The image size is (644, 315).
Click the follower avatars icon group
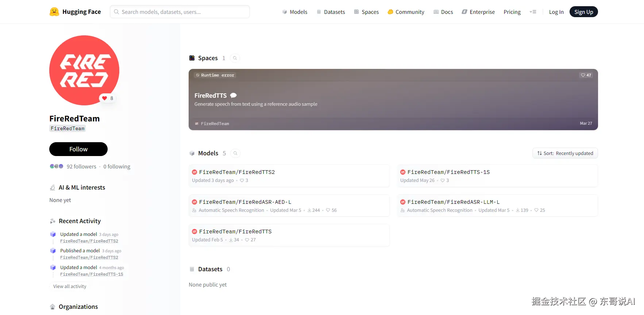57,166
